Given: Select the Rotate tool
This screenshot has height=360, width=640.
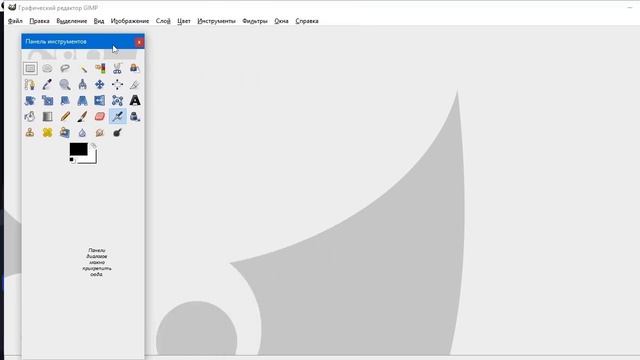Looking at the screenshot, I should 30,100.
